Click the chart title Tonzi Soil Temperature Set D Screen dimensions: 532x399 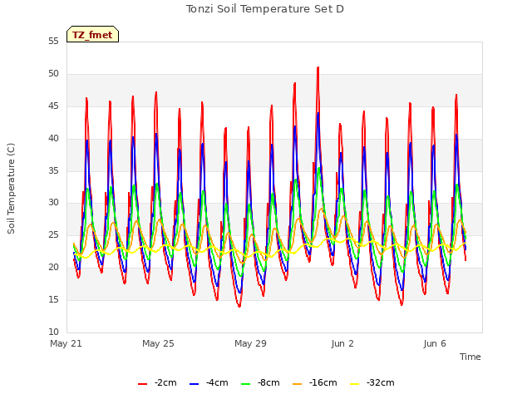pos(265,9)
